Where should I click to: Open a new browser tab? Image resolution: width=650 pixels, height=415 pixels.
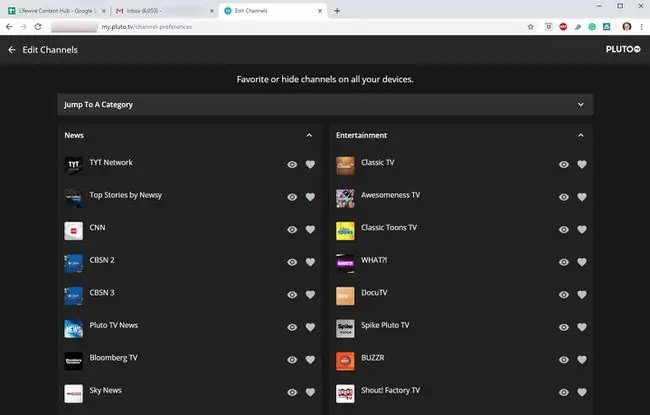coord(337,11)
